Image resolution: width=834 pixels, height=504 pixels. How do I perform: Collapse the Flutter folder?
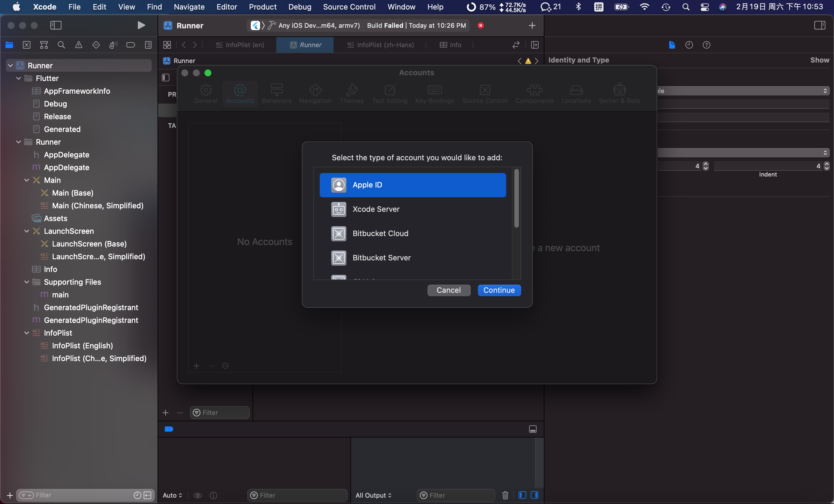(19, 78)
